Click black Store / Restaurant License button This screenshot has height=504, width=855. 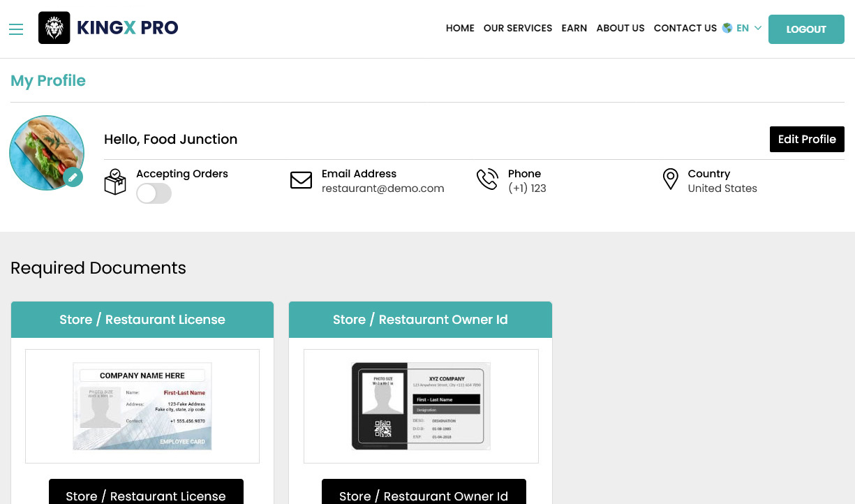146,493
